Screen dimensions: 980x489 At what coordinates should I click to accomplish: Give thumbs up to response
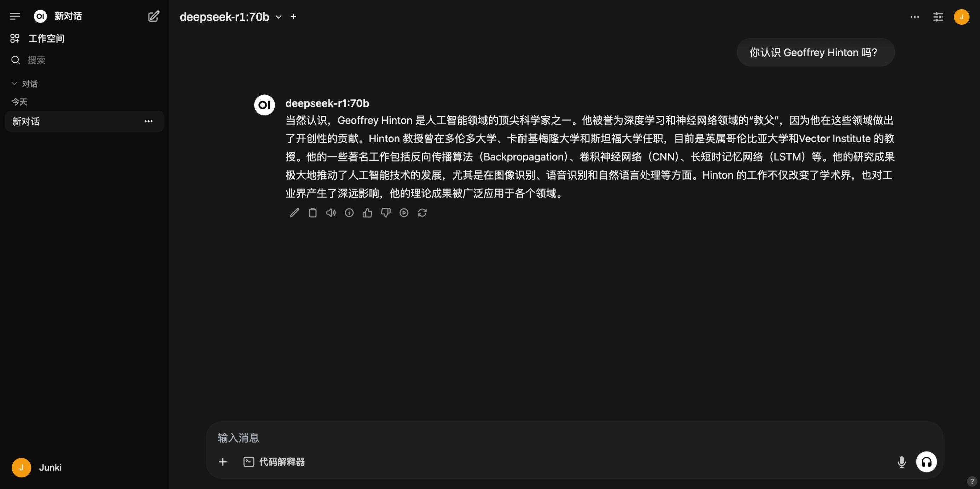367,213
